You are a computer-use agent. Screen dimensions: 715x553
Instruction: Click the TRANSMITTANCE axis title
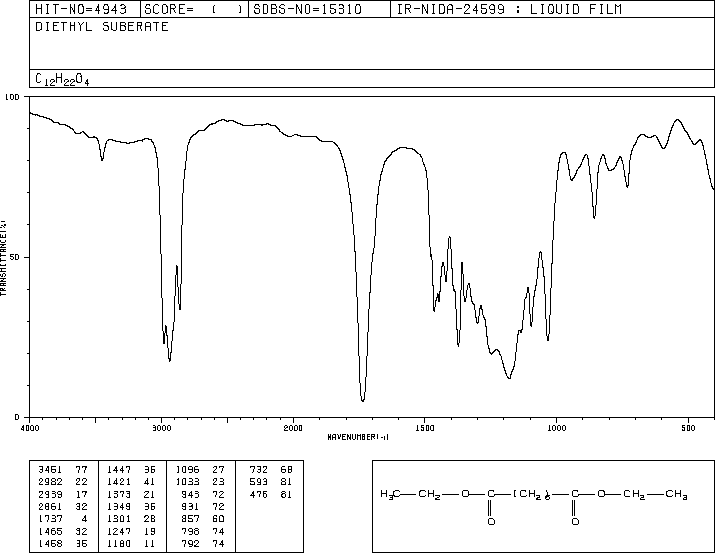pos(4,258)
